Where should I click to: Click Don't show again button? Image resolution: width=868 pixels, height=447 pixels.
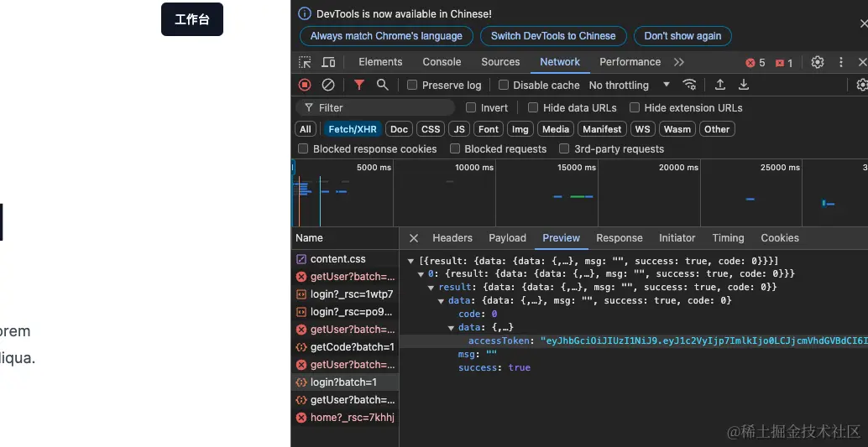pos(682,36)
